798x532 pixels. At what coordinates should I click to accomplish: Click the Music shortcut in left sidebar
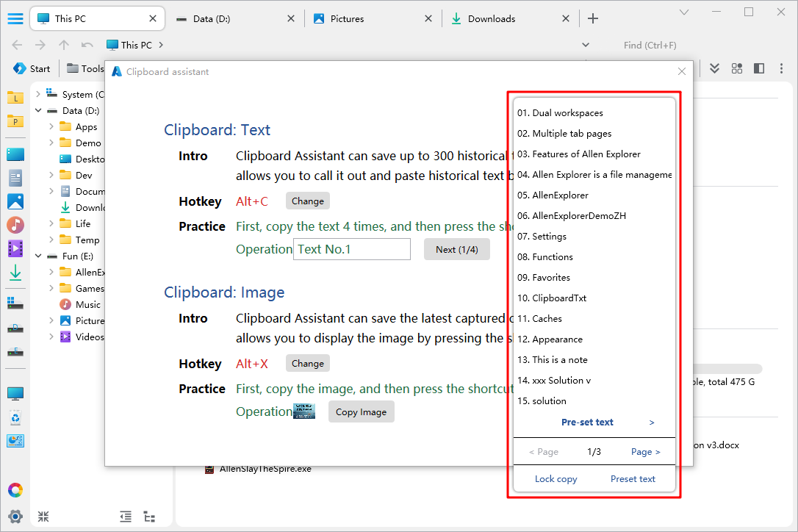coord(15,225)
